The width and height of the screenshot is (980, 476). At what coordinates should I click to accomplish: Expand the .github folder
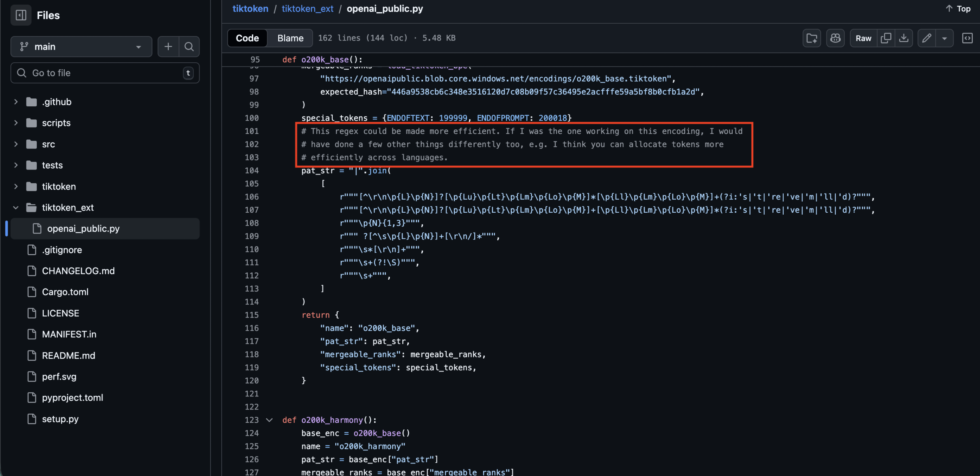point(16,102)
